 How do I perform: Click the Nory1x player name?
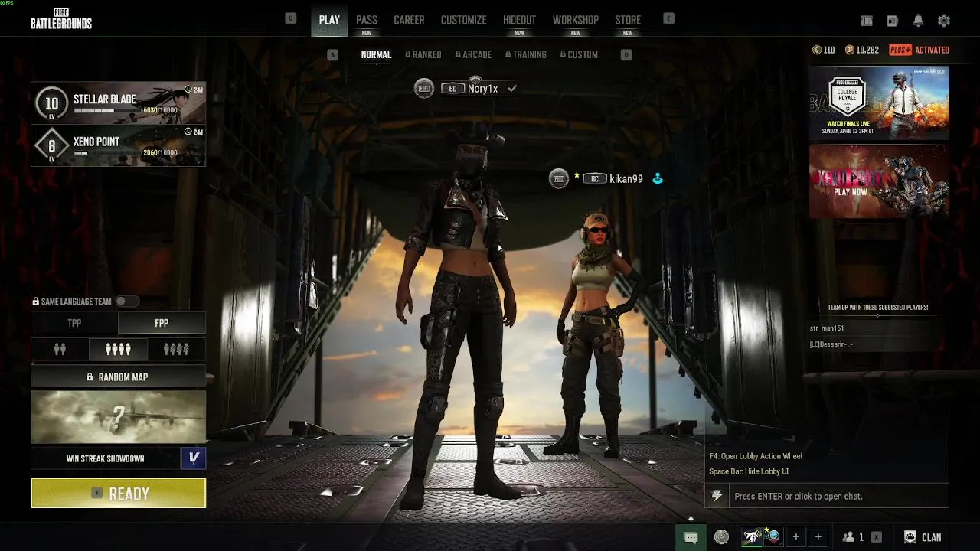click(482, 89)
